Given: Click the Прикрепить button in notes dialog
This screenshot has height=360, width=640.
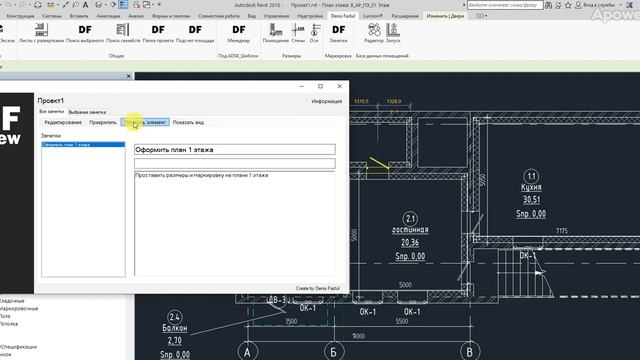Looking at the screenshot, I should [103, 122].
